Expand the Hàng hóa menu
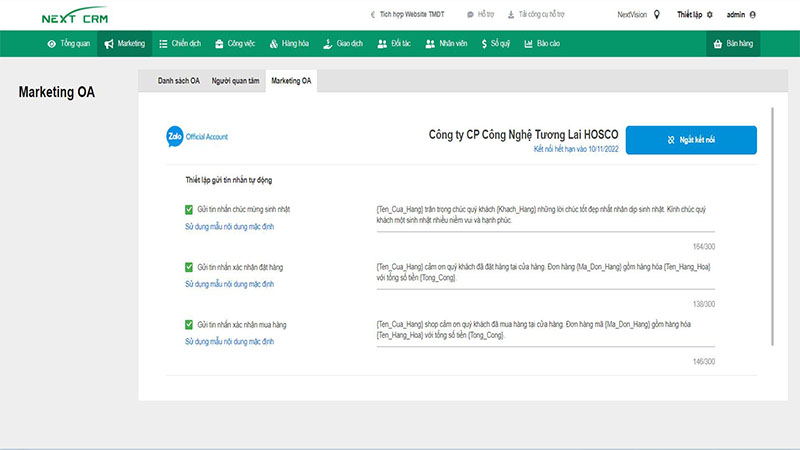 tap(288, 44)
